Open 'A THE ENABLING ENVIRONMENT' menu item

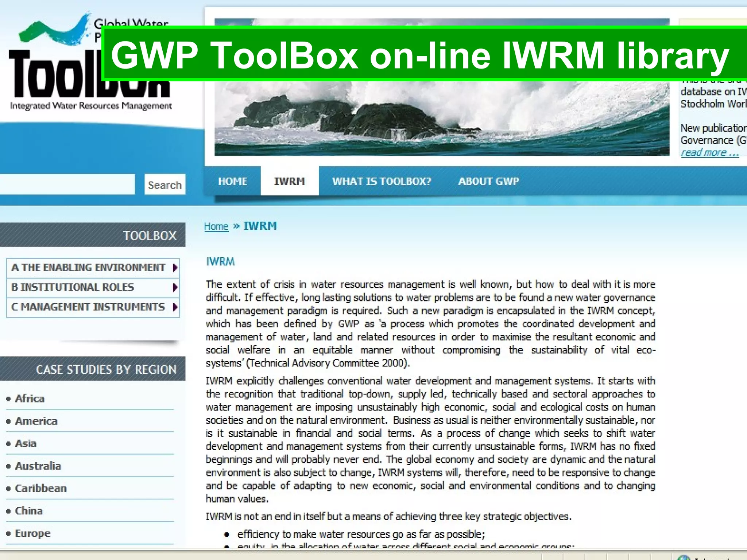[93, 268]
